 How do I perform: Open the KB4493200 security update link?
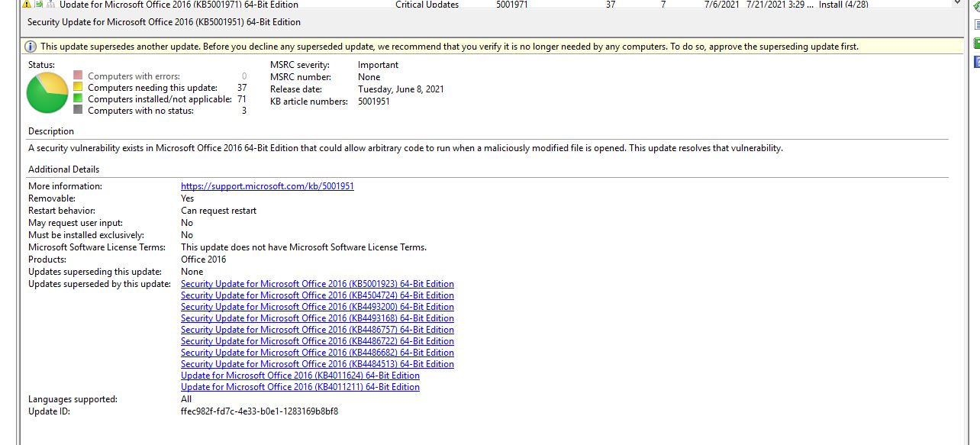click(317, 306)
